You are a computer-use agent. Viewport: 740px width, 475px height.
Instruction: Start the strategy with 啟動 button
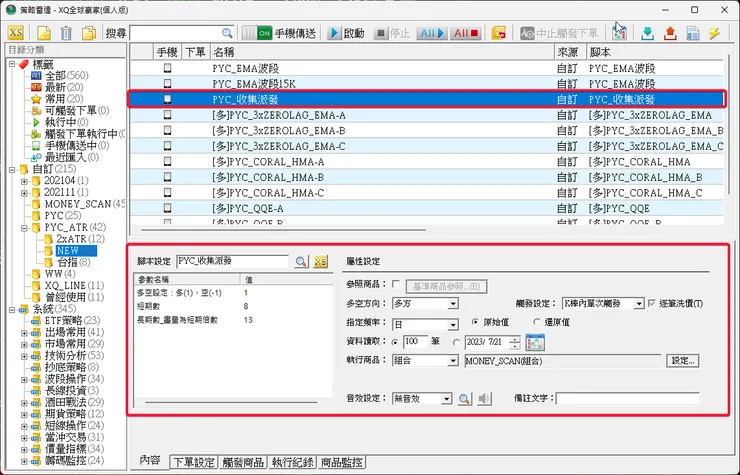click(x=347, y=33)
